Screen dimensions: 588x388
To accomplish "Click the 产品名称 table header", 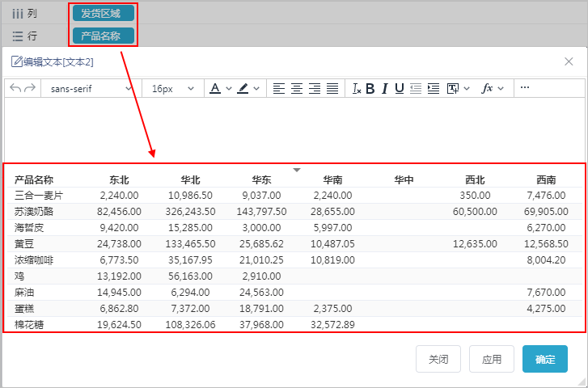I will point(34,180).
